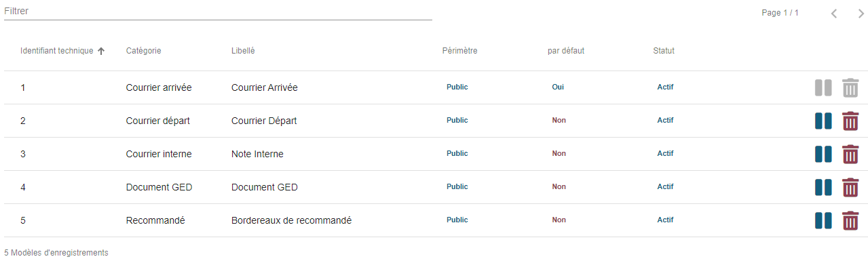Pause the Note Interne registration model
Image resolution: width=868 pixels, height=263 pixels.
(823, 155)
